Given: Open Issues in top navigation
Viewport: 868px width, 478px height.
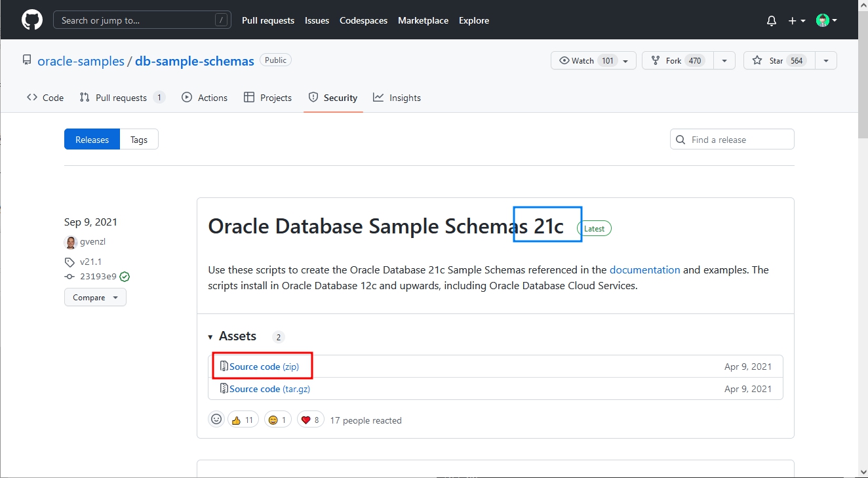Looking at the screenshot, I should (x=317, y=20).
